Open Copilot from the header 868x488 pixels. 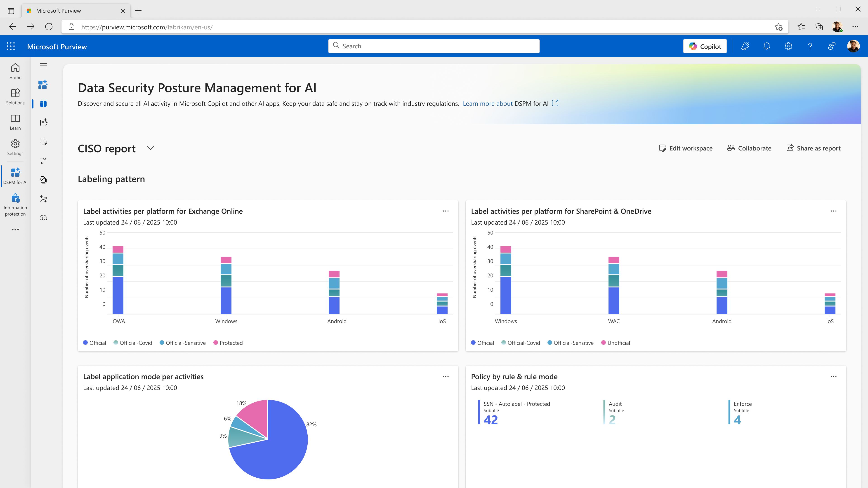pos(705,46)
